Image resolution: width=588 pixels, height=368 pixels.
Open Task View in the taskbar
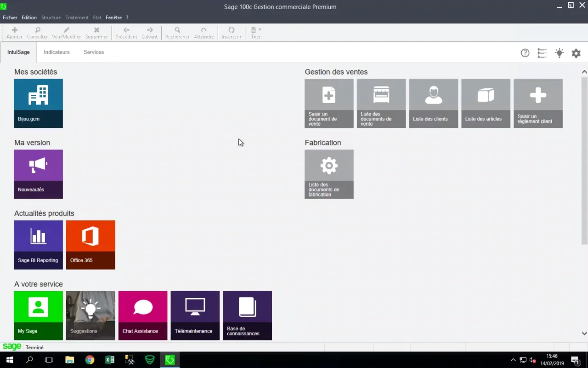coord(49,360)
